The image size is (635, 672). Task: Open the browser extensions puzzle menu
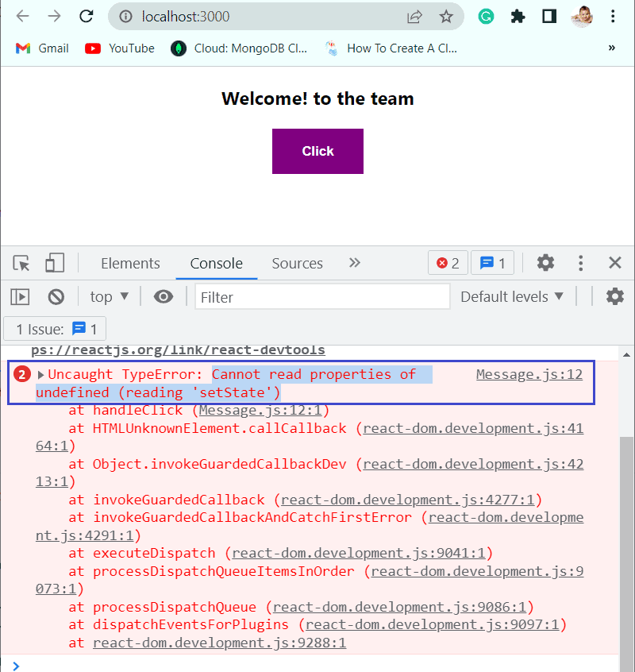click(518, 16)
